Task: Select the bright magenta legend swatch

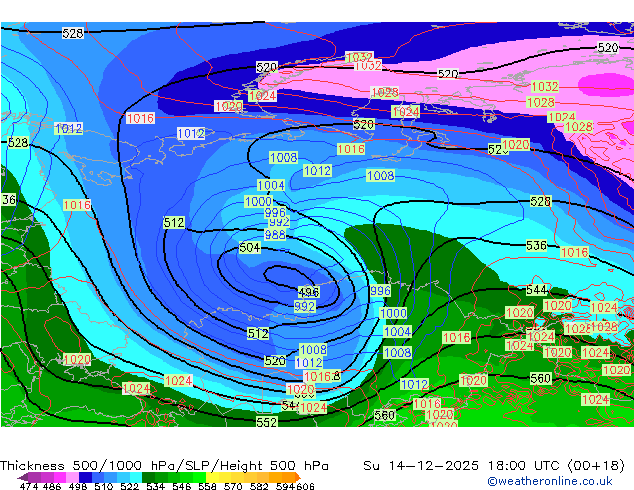Action: coord(60,477)
